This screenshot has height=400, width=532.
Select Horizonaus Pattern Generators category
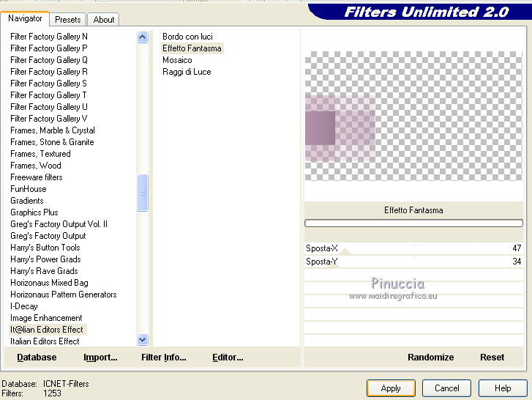(64, 294)
